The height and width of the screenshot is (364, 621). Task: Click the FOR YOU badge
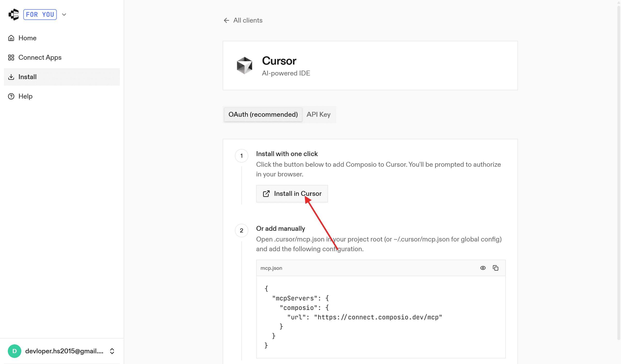coord(40,15)
